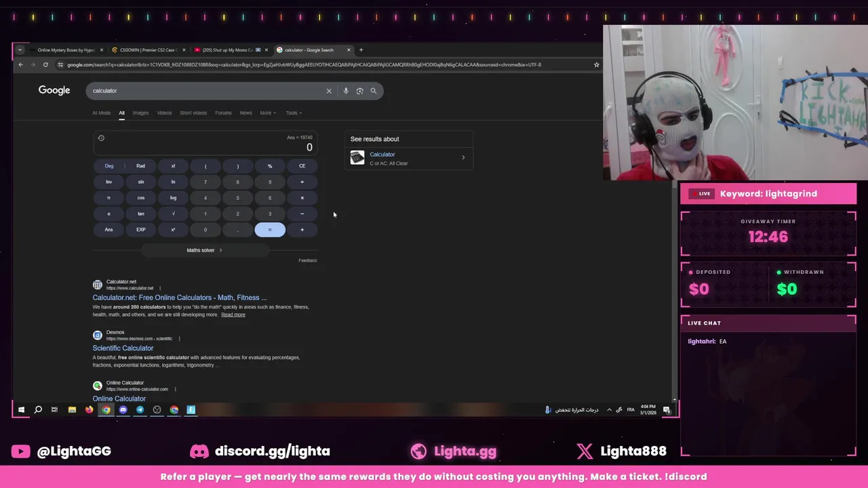Click the calculator EXP key
Image resolution: width=868 pixels, height=488 pixels.
tap(141, 230)
